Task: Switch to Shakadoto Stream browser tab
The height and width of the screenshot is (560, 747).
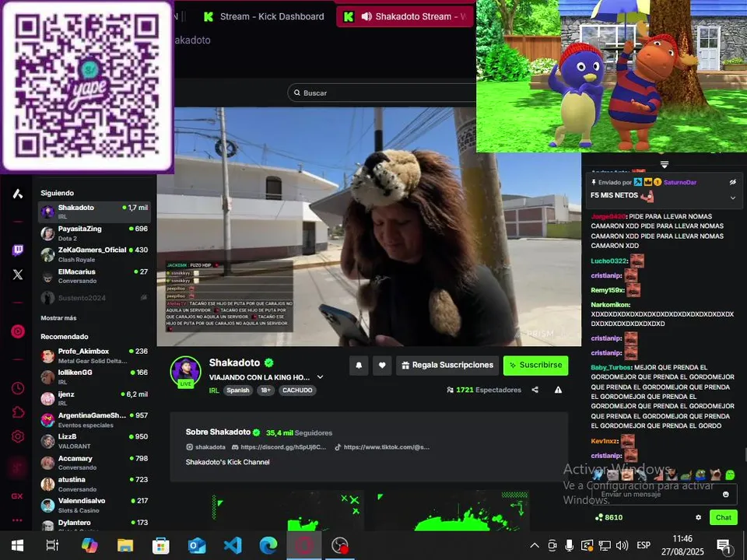Action: click(x=405, y=16)
